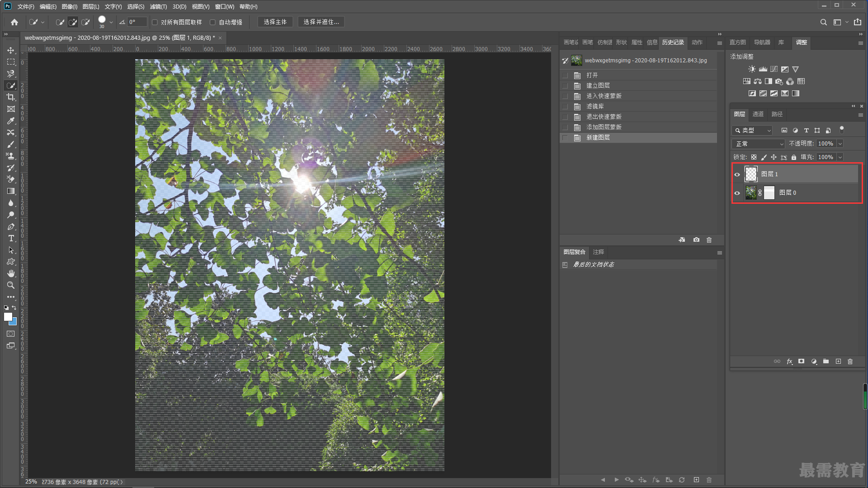Select the Horizontal Type tool
868x488 pixels.
click(x=11, y=238)
